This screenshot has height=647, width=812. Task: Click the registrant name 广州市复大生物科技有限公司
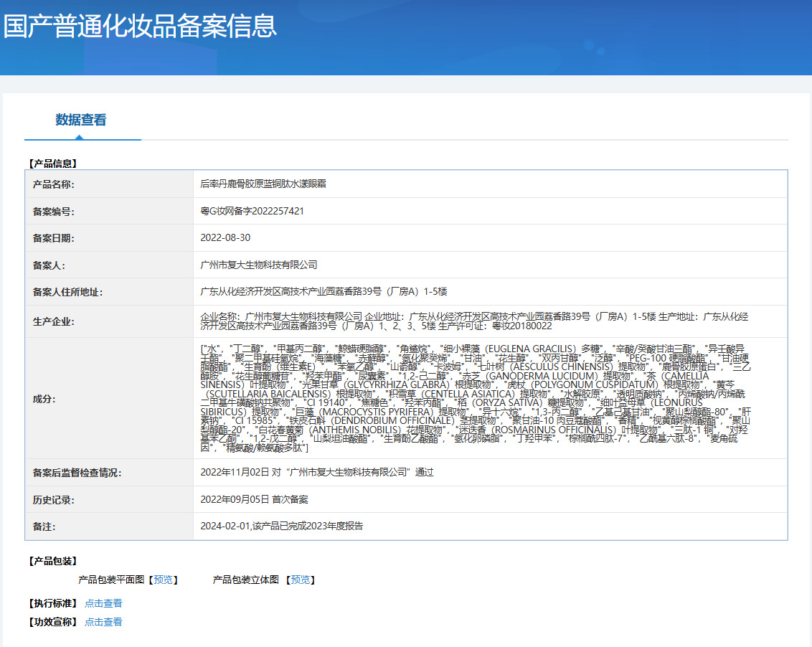258,265
